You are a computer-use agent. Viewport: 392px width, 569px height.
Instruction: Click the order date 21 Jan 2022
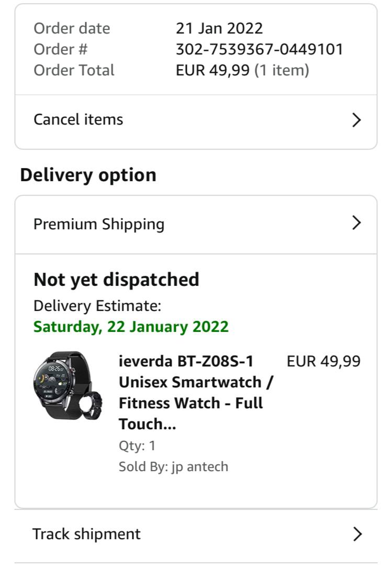[x=219, y=28]
